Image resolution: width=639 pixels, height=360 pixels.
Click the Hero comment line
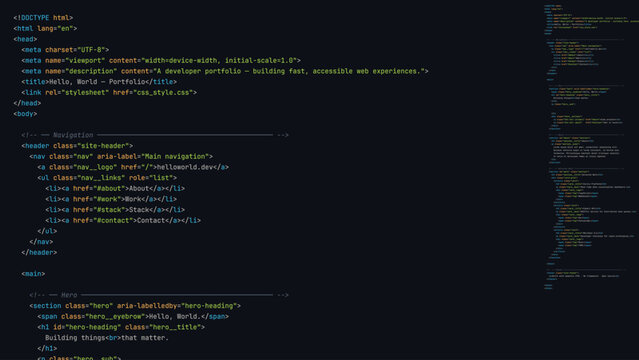(x=159, y=295)
